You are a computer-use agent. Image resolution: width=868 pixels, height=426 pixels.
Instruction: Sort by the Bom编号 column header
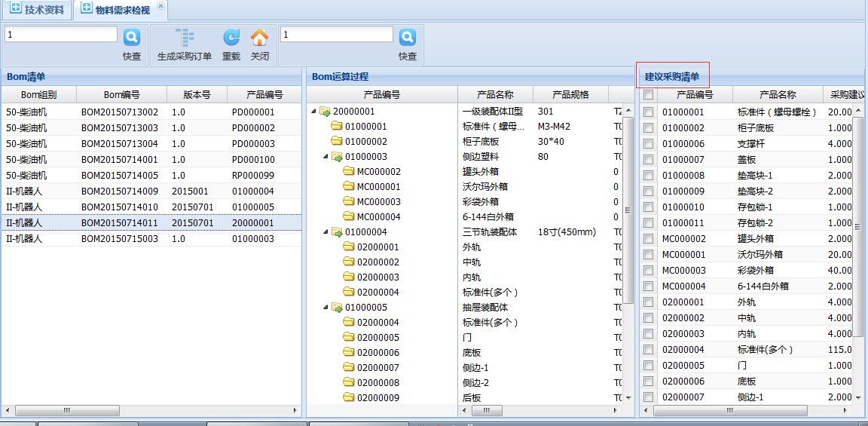click(121, 95)
